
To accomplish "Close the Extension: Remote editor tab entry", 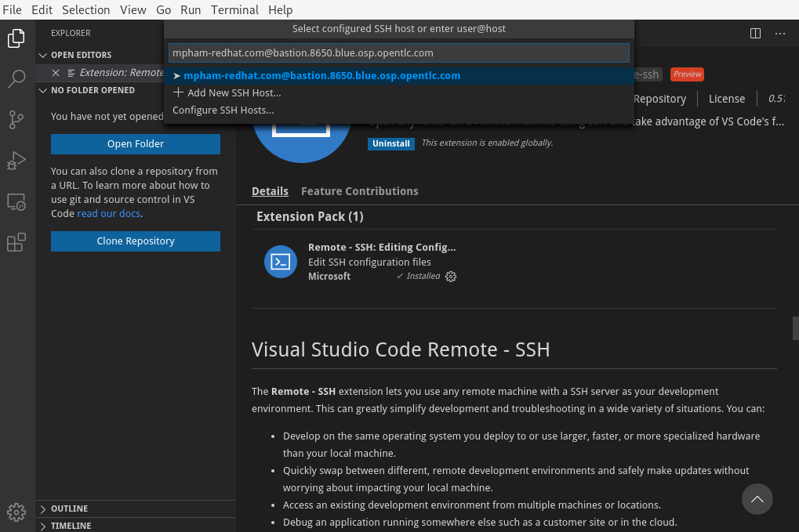I will click(x=56, y=73).
